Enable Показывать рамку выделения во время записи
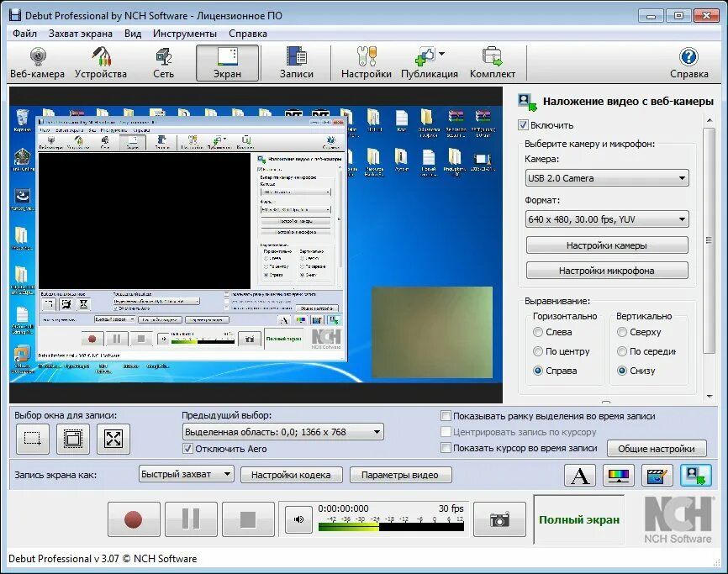The height and width of the screenshot is (574, 728). 446,416
